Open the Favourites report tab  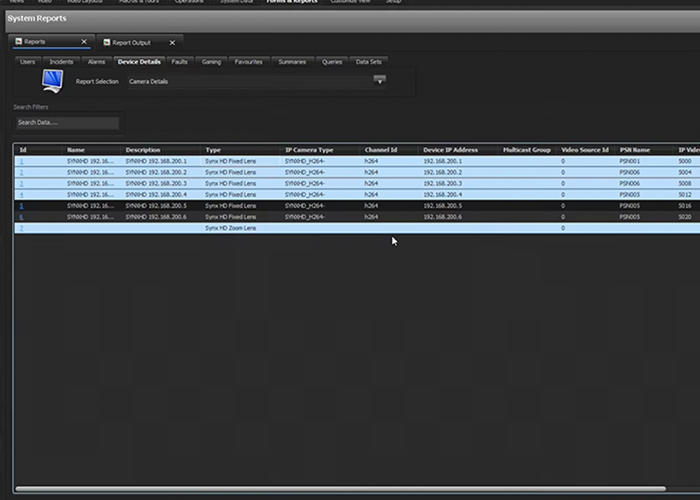point(249,62)
